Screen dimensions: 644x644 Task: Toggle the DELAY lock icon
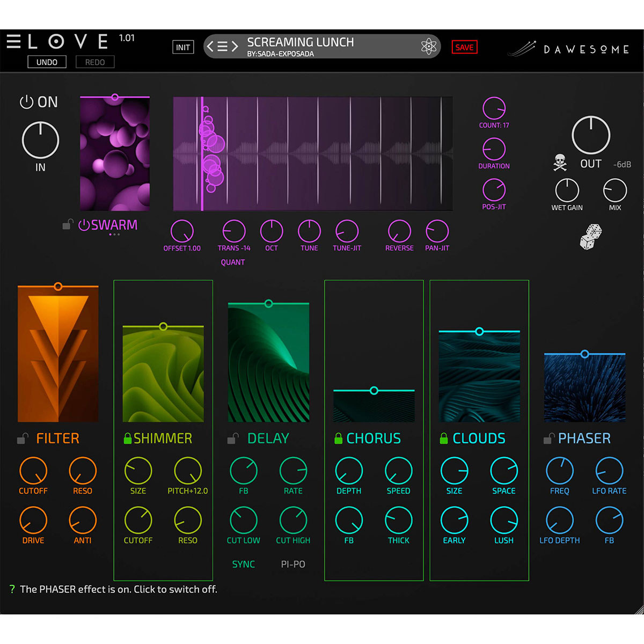[232, 438]
